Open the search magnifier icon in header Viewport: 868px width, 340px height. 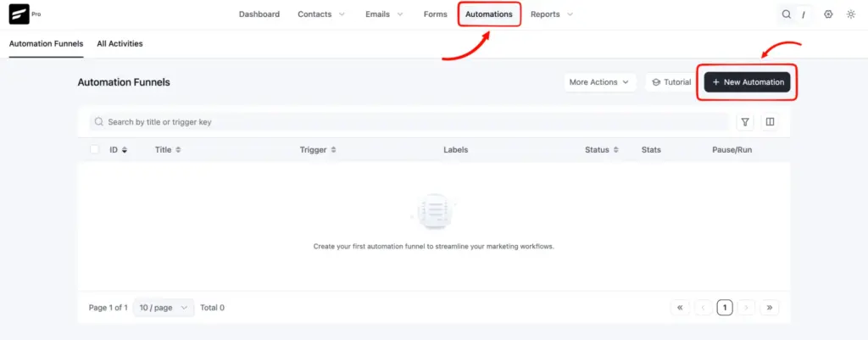786,14
